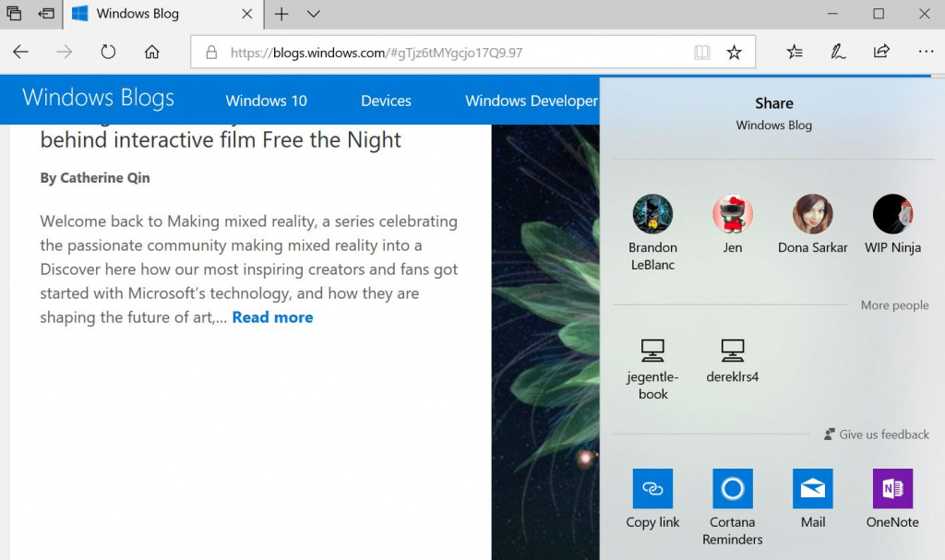Viewport: 945px width, 560px height.
Task: Share to jegentle-book nearby device
Action: point(652,351)
